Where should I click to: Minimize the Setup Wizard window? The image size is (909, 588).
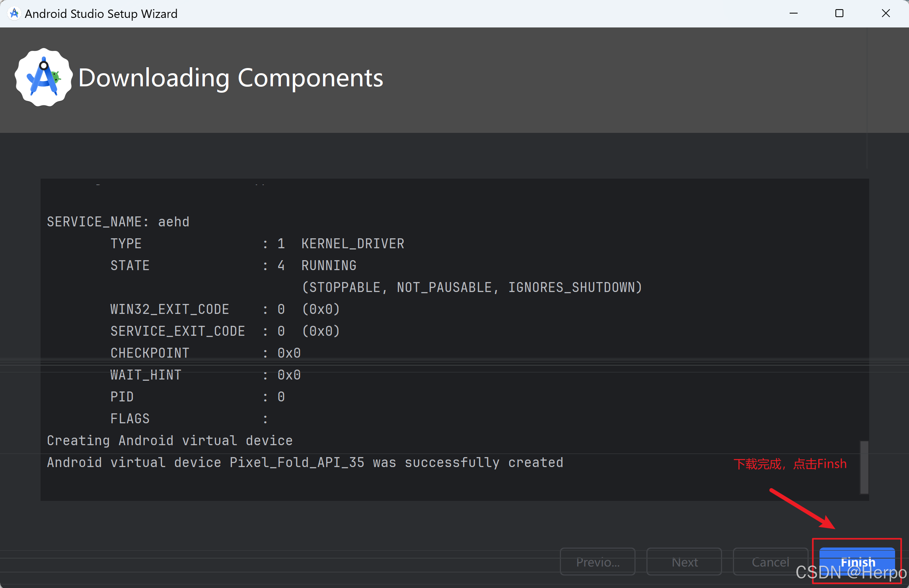coord(793,14)
